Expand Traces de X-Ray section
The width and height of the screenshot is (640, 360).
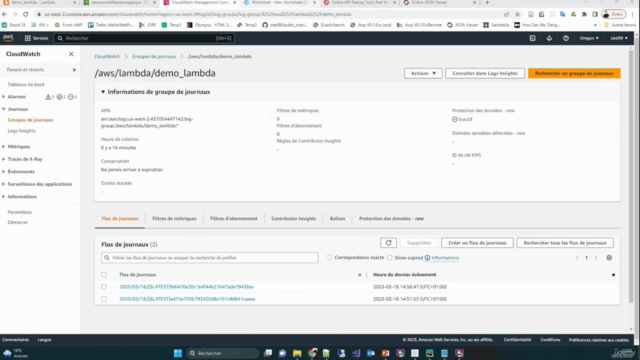coord(4,159)
